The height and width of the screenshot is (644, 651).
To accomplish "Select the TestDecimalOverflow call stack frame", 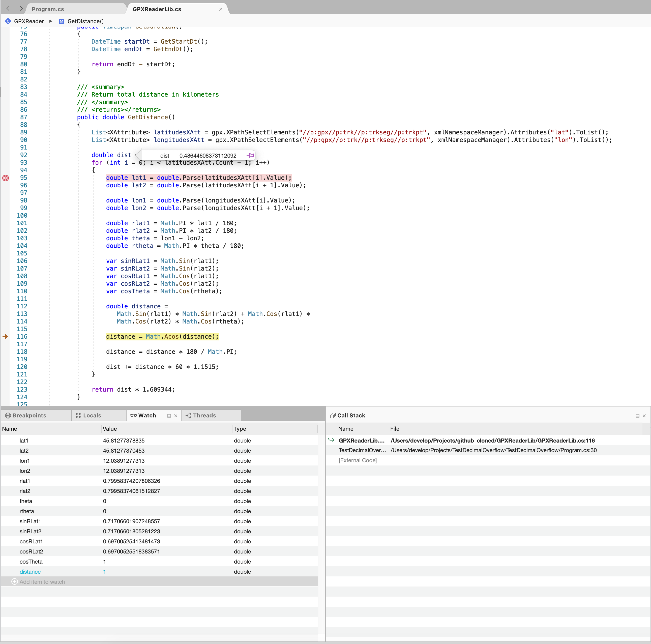I will [362, 450].
